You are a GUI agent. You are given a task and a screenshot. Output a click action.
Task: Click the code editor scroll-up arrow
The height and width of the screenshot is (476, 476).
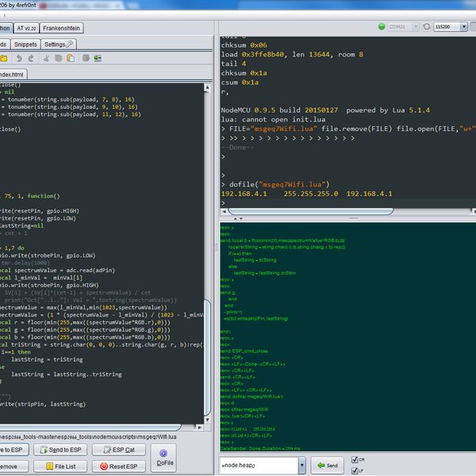(x=207, y=88)
